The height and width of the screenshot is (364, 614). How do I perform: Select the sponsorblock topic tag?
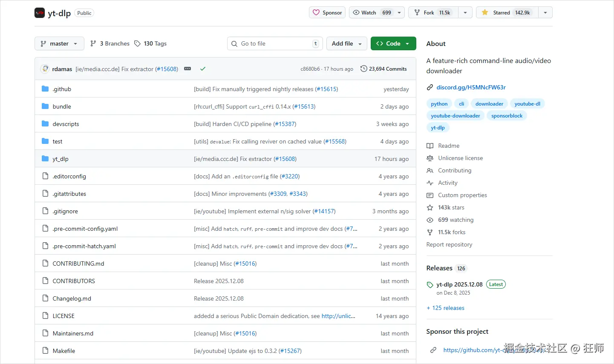tap(507, 116)
